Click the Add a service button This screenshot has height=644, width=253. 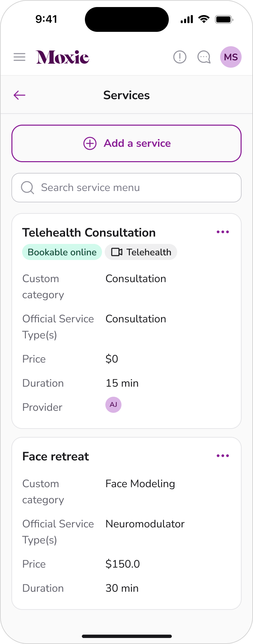[127, 143]
